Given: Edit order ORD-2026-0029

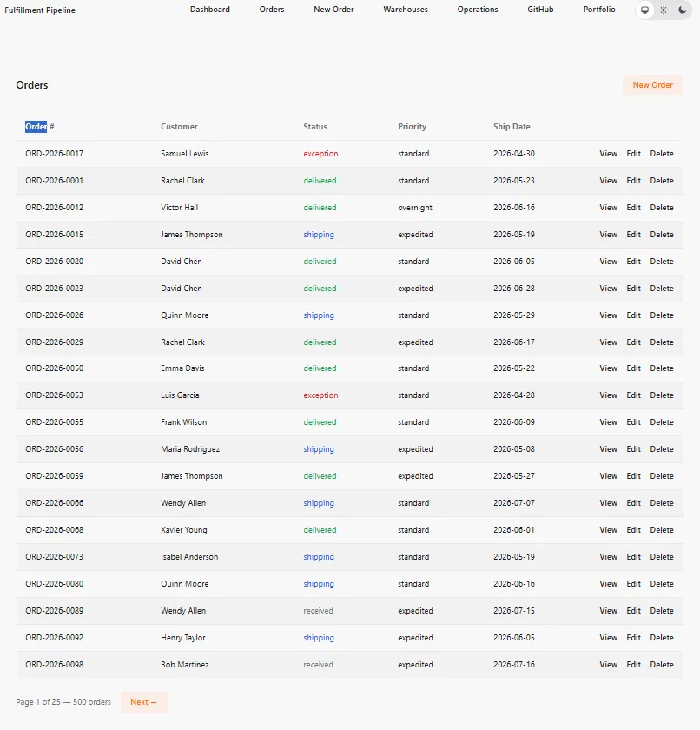Looking at the screenshot, I should [x=633, y=342].
